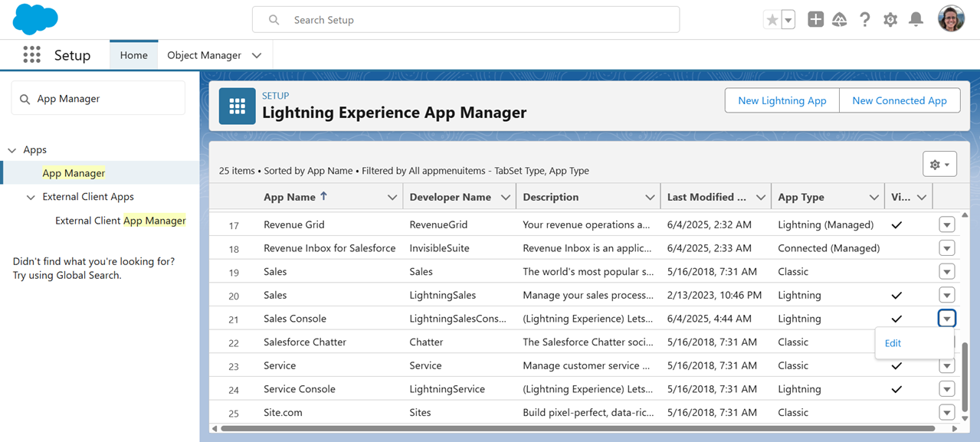Open the App Launcher grid icon
Viewport: 980px width, 442px height.
tap(31, 55)
